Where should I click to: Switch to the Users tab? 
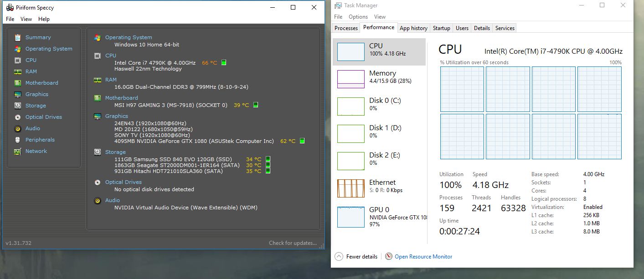462,28
